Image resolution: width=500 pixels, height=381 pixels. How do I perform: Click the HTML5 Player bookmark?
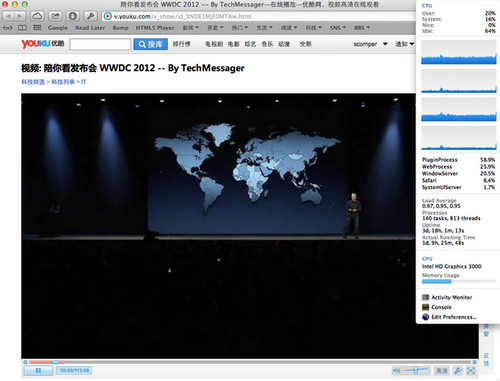155,28
